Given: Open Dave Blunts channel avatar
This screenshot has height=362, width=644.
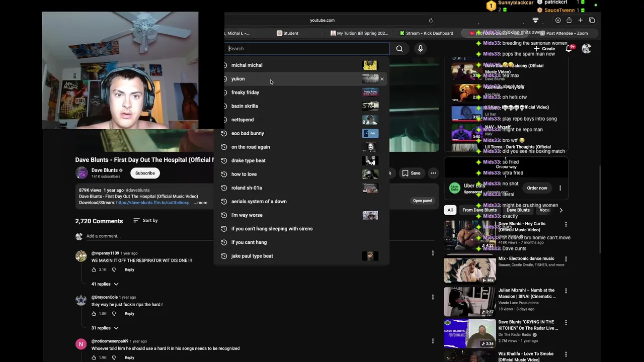Looking at the screenshot, I should (x=82, y=173).
